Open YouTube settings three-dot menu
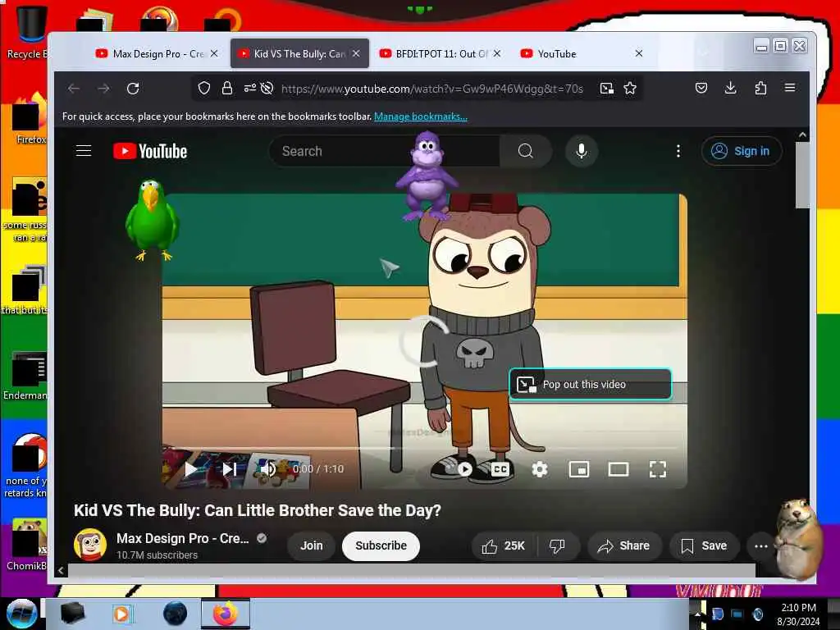The image size is (840, 630). [678, 151]
